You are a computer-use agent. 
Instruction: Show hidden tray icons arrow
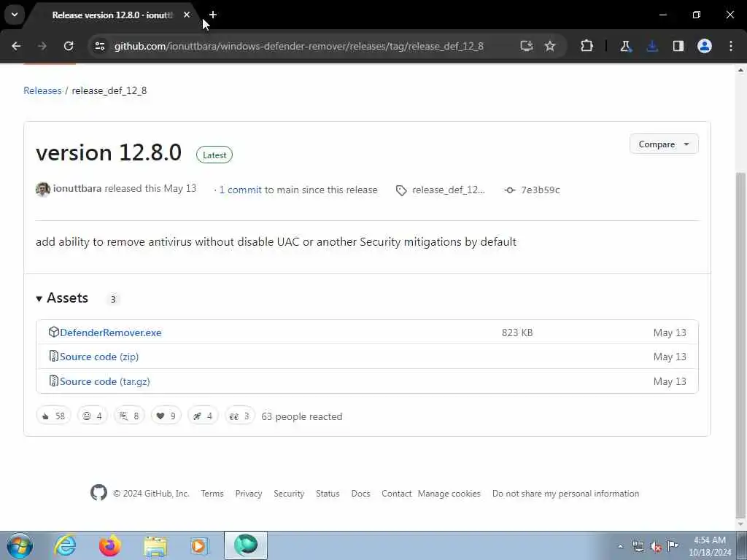tap(620, 547)
